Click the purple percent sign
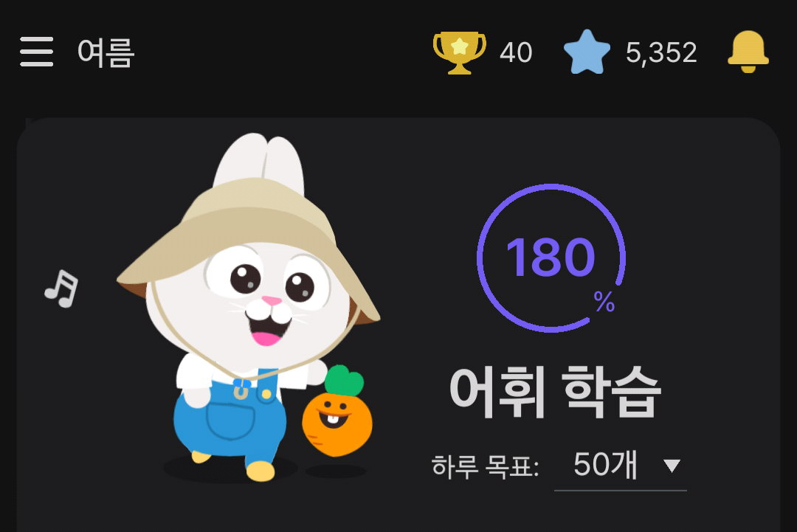Viewport: 797px width, 532px height. pos(604,301)
